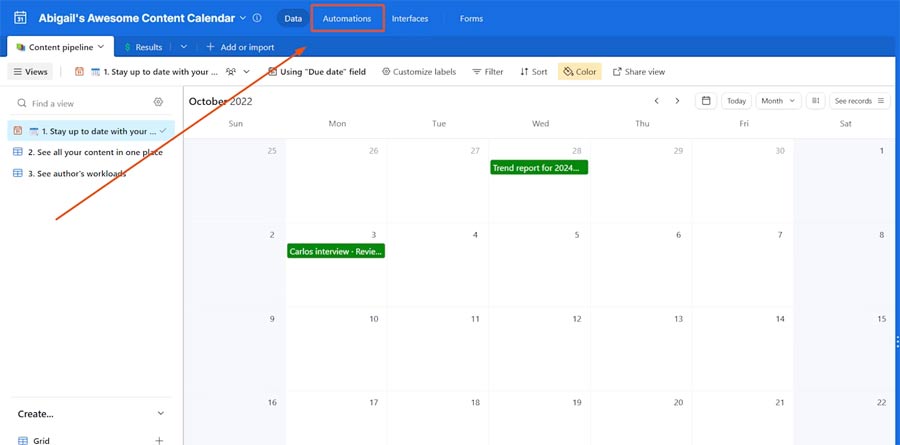Expand the base name dropdown chevron
Image resolution: width=900 pixels, height=445 pixels.
coord(243,18)
